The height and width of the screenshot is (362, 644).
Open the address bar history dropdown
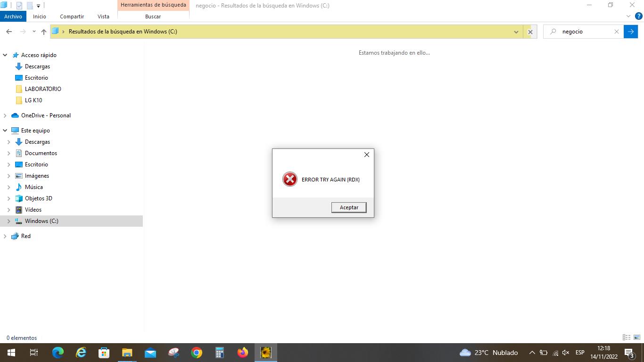pos(516,32)
